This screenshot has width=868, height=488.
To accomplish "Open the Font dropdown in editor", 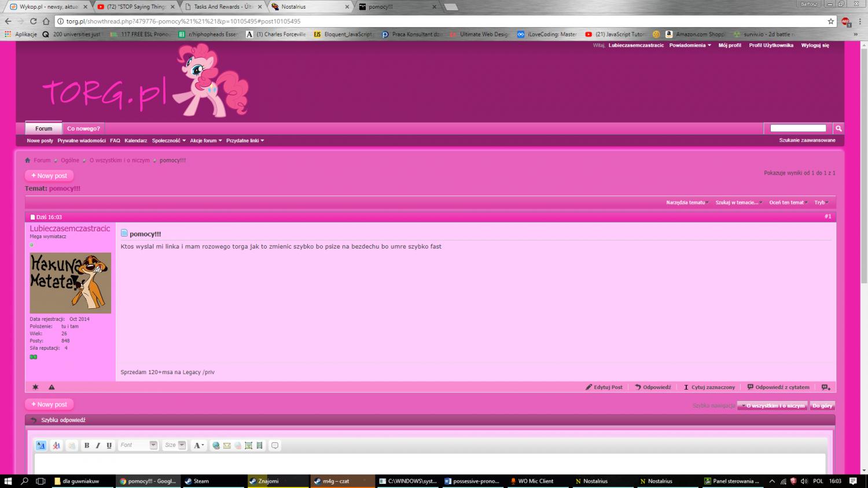I will pos(138,445).
